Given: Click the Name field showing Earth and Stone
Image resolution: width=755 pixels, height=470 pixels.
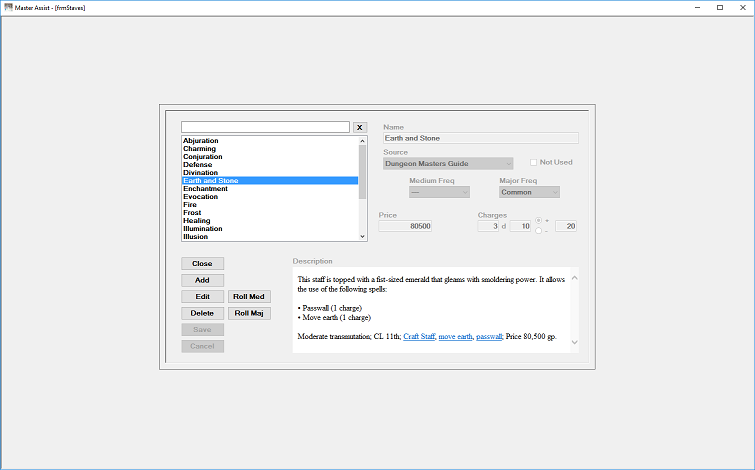Looking at the screenshot, I should coord(481,138).
